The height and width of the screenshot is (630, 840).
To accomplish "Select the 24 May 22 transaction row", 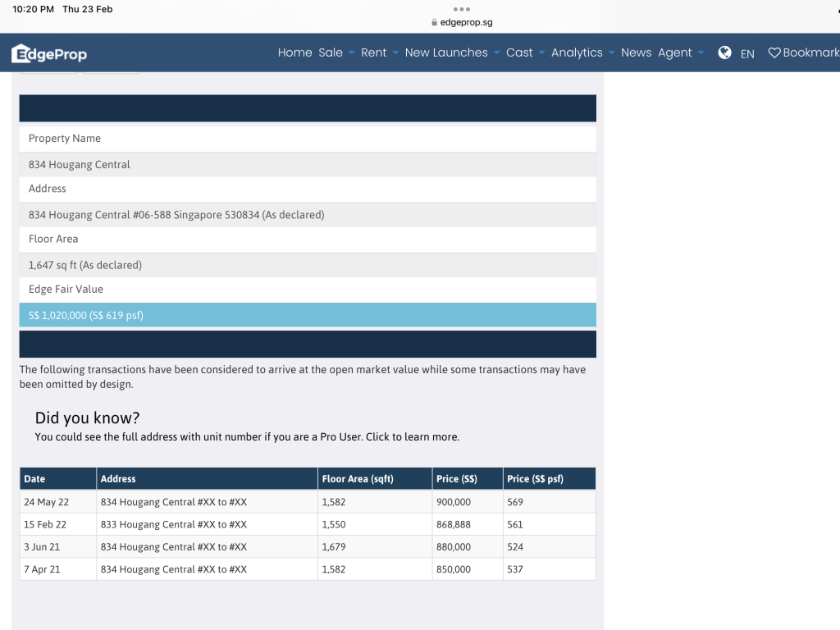I will click(x=307, y=502).
